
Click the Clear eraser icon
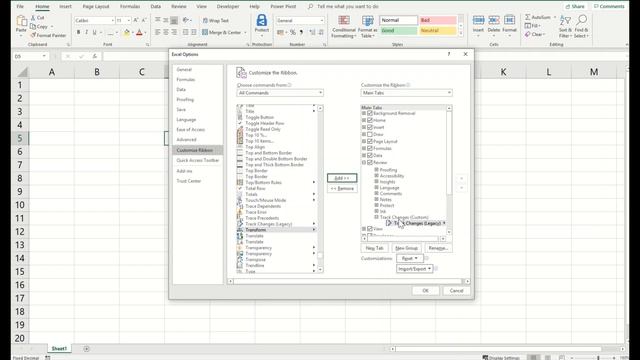(528, 34)
